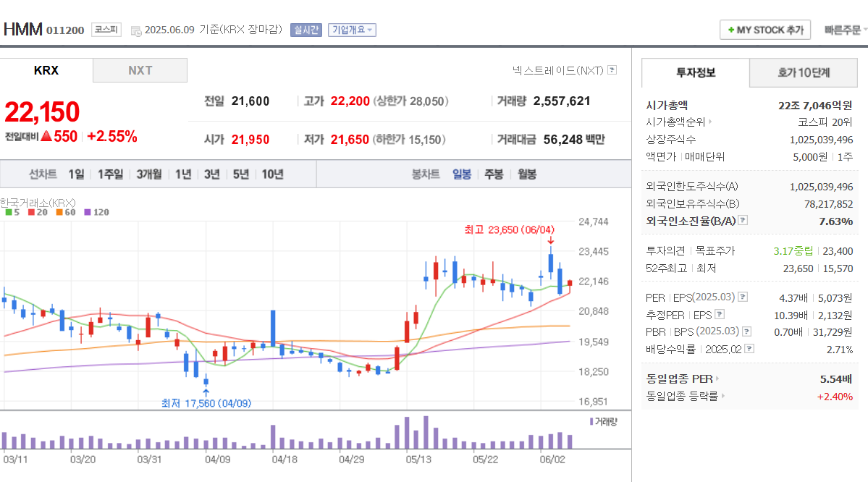Select the 10년 line chart period

[272, 174]
